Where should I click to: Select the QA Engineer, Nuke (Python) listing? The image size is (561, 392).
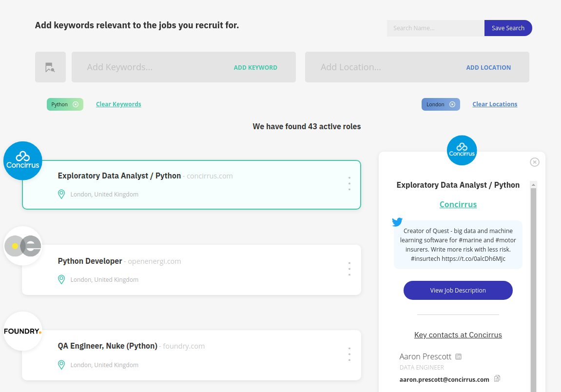click(192, 355)
